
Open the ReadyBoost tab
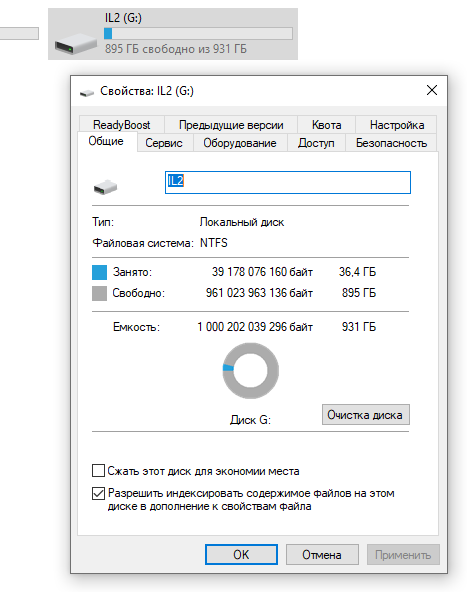coord(122,125)
